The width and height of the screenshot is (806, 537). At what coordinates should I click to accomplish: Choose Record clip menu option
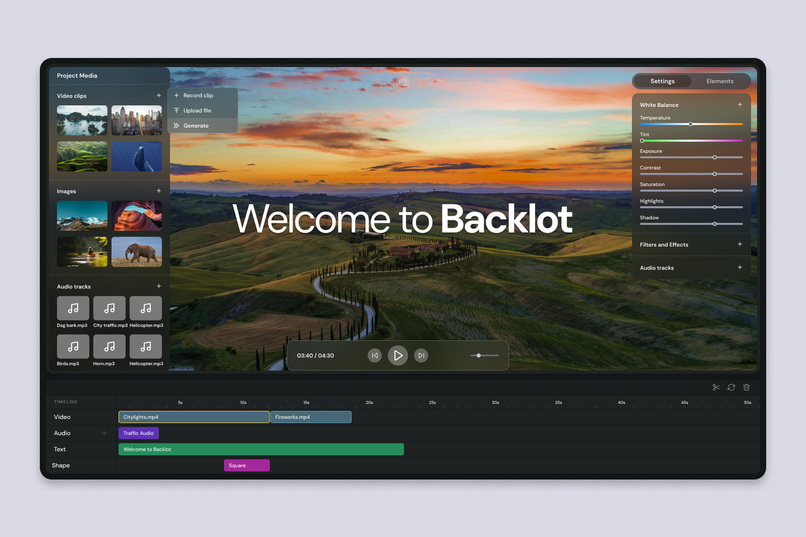coord(203,96)
